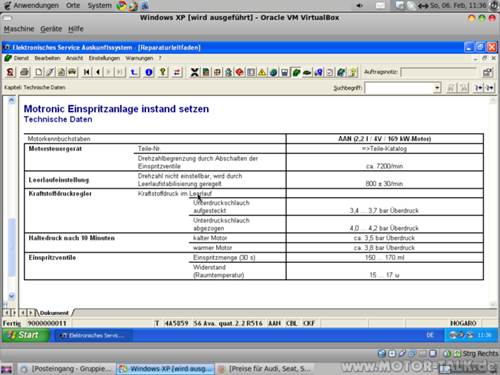Image resolution: width=500 pixels, height=375 pixels.
Task: Click the red and blue swap arrows icon
Action: 177,72
